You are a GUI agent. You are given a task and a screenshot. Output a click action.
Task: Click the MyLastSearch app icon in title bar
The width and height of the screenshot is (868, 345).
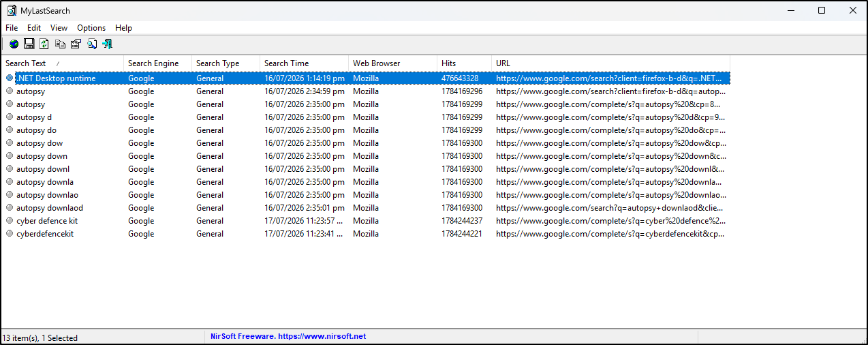(12, 10)
